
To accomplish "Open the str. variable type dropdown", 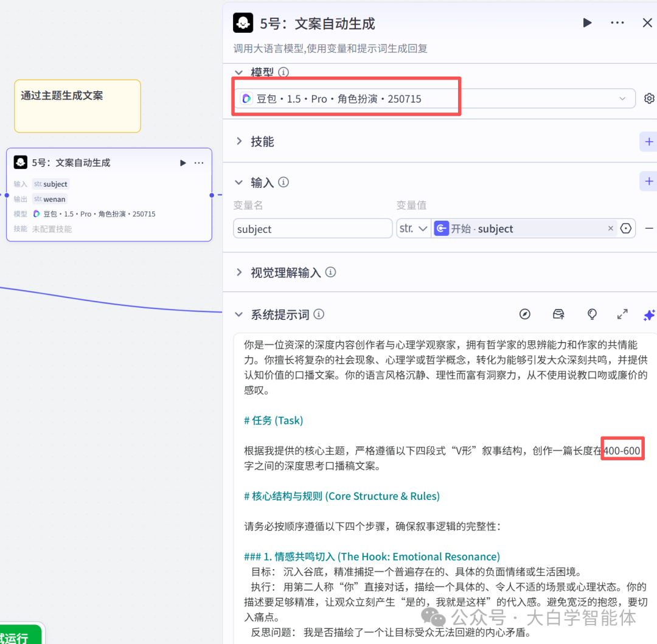I will click(414, 229).
